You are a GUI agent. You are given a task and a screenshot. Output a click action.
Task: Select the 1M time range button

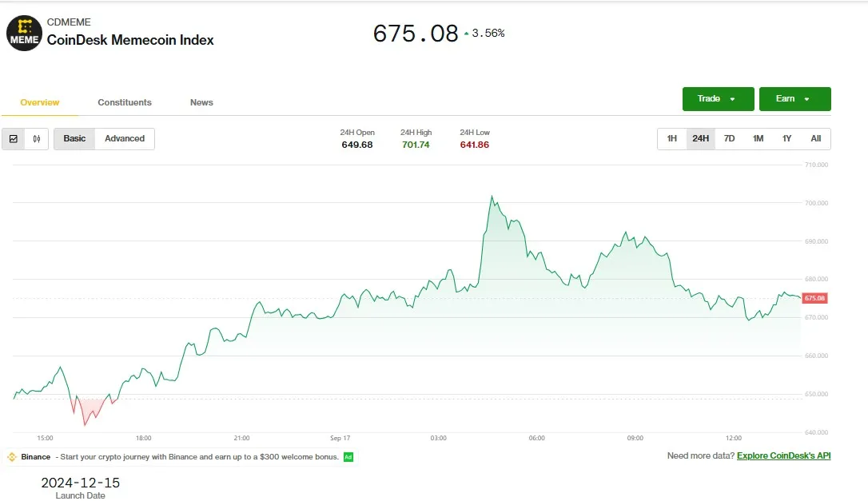pyautogui.click(x=758, y=138)
